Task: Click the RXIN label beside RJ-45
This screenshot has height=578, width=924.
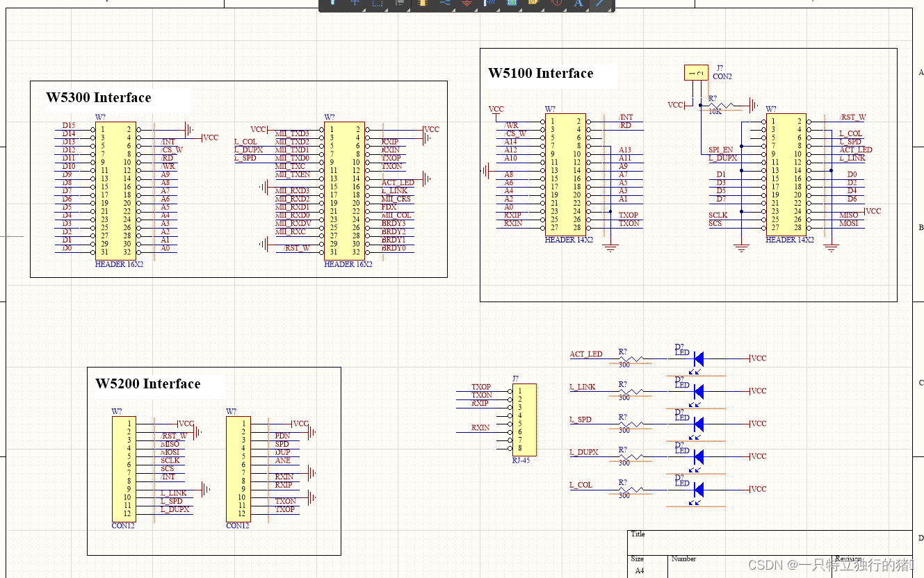Action: tap(480, 428)
